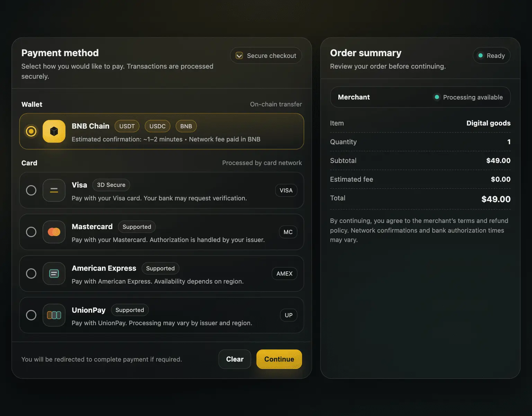Screen dimensions: 532x416
Task: Click the American Express card icon
Action: [54, 274]
